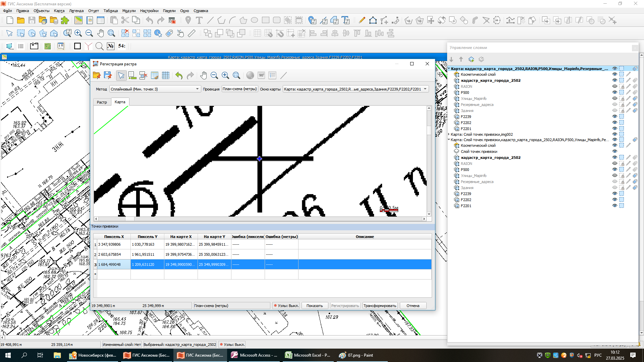Toggle visibility of layer F2239 in top map
Image resolution: width=644 pixels, height=362 pixels.
point(614,117)
